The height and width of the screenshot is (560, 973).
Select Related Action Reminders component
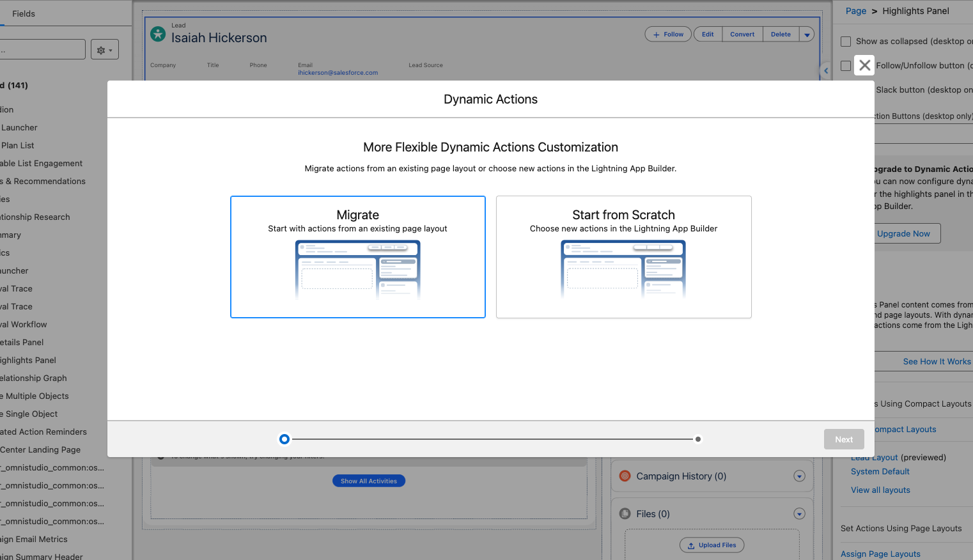pyautogui.click(x=43, y=432)
